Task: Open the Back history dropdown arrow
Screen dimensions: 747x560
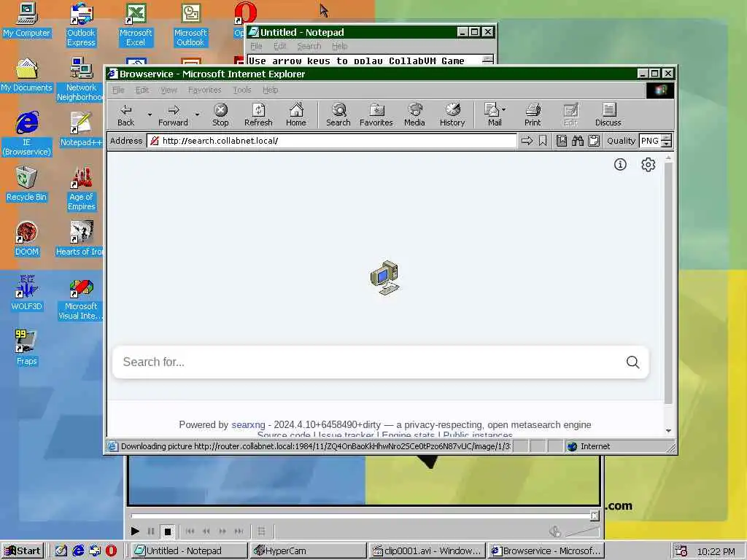Action: (x=150, y=114)
